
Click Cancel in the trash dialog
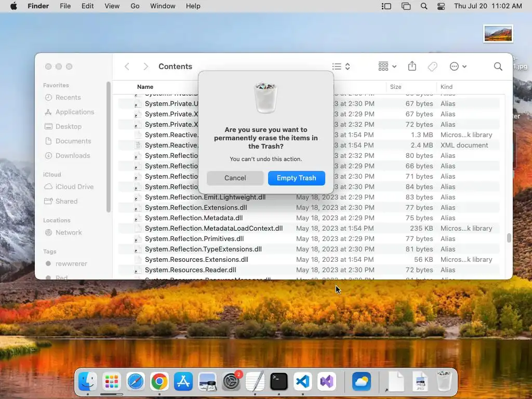(x=235, y=178)
